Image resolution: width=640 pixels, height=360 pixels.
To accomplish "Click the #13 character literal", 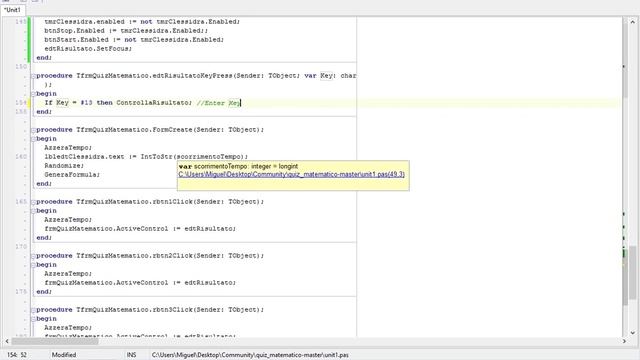I will (86, 102).
